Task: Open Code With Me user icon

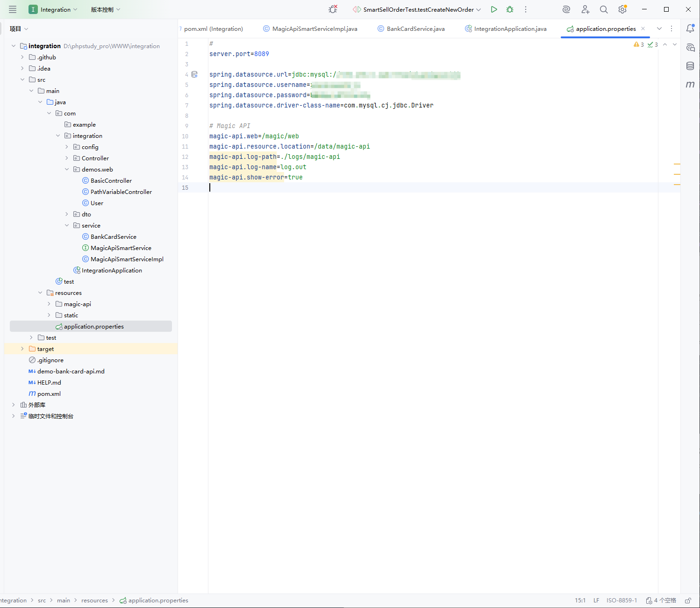Action: click(585, 9)
